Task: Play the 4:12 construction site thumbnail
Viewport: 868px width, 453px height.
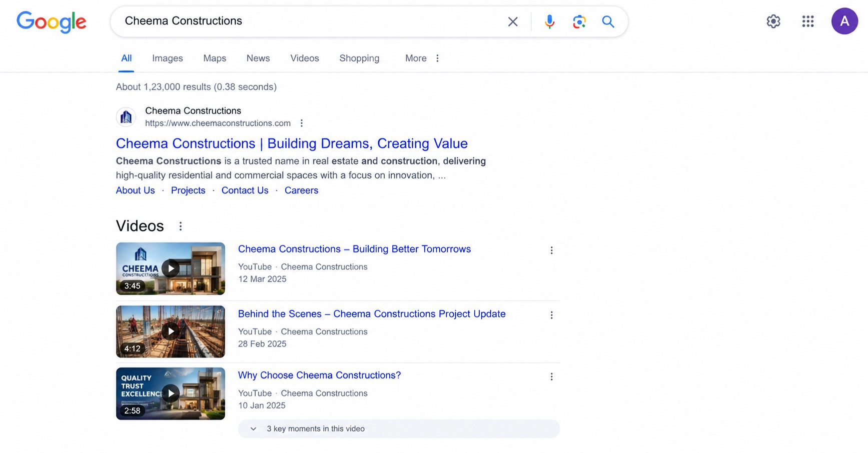Action: tap(171, 331)
